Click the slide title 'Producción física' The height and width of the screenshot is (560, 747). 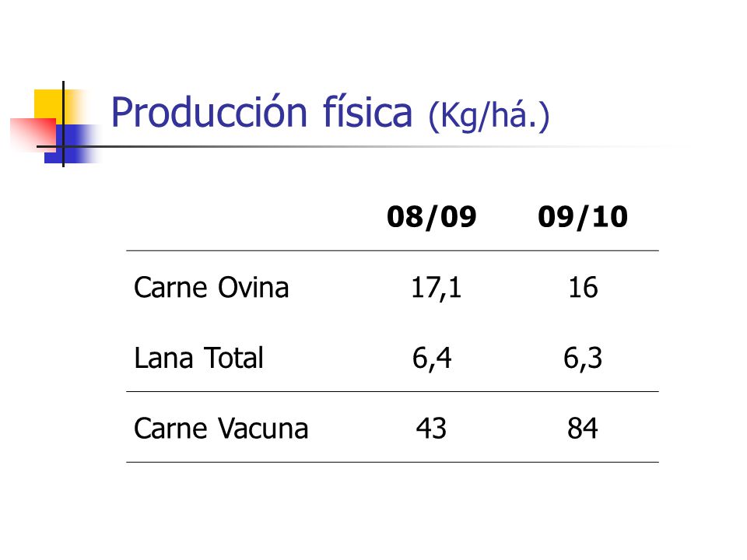point(261,112)
